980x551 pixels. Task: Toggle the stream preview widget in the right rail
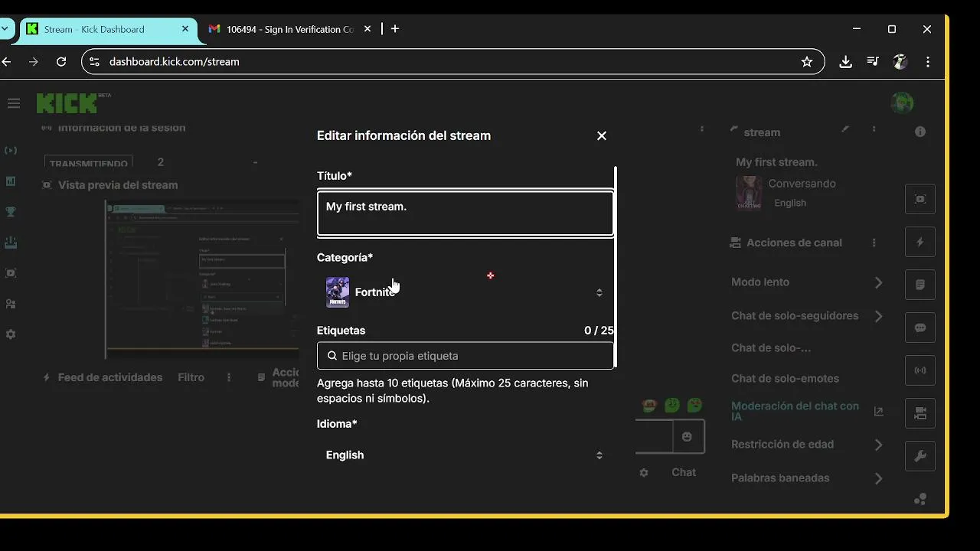(x=920, y=199)
